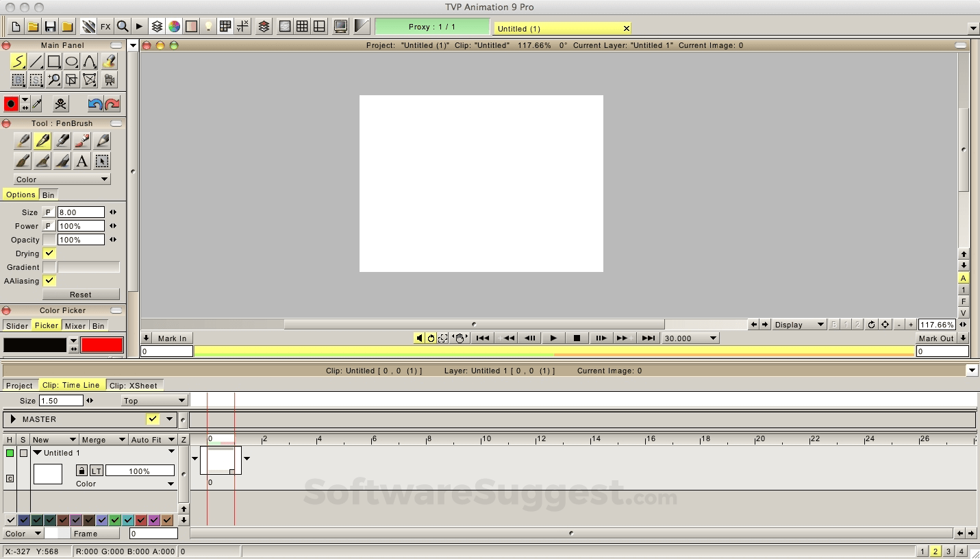Lock the Untitled 1 layer
The height and width of the screenshot is (559, 980).
tap(81, 471)
